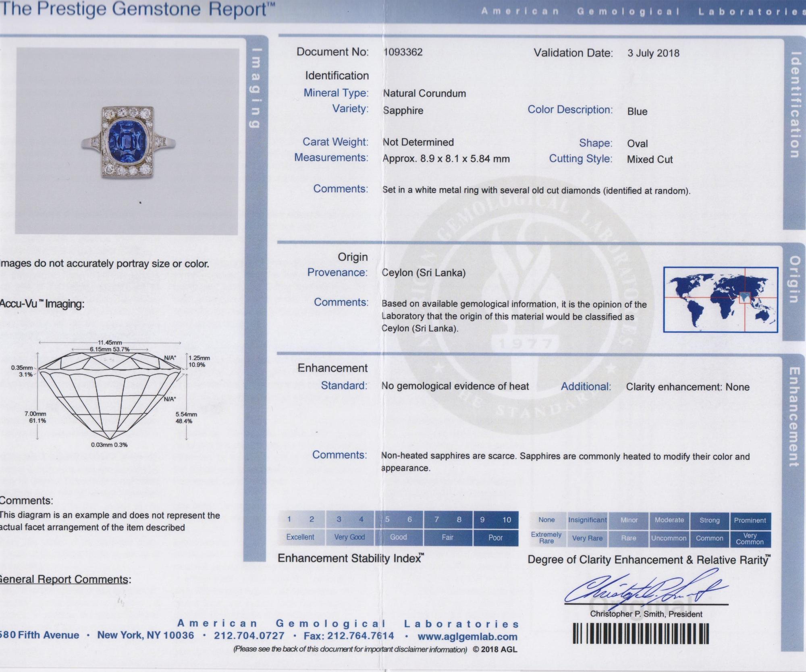Select the vertical Origin tab

(x=794, y=279)
